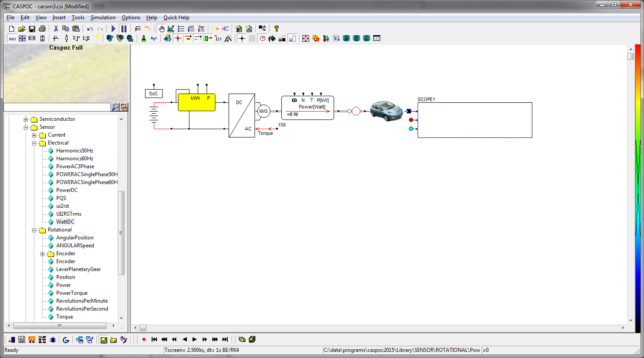Cut selection with the scissors icon
644x358 pixels.
(x=56, y=29)
